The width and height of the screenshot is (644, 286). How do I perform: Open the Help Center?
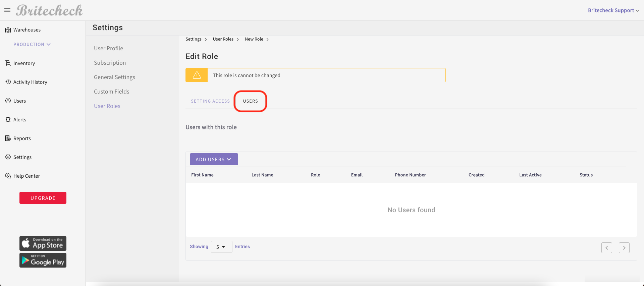point(26,176)
